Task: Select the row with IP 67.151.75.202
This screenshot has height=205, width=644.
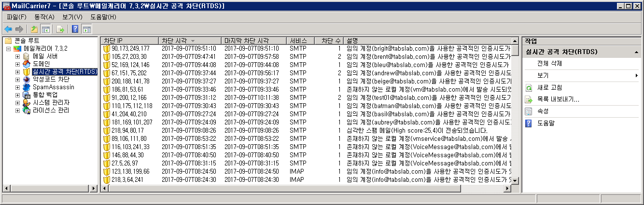Action: pos(306,73)
